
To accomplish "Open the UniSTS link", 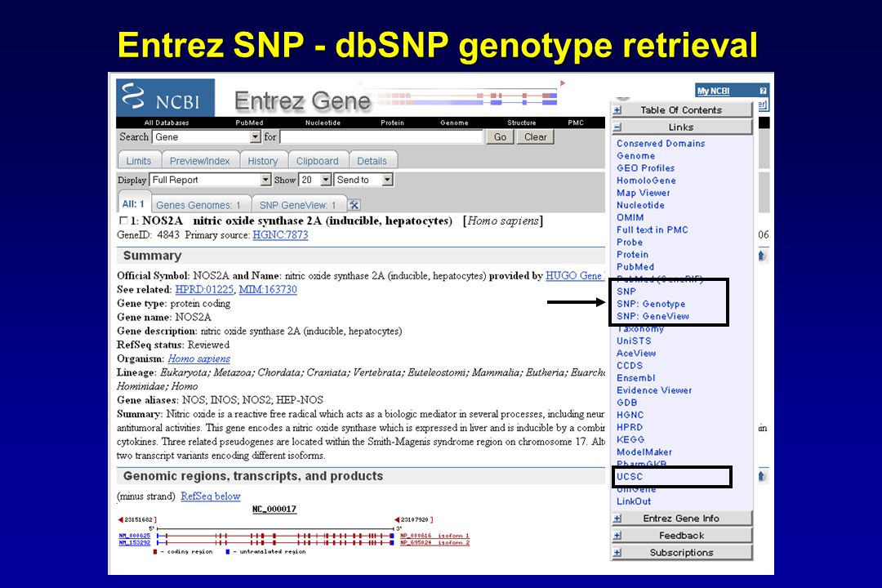I will click(x=634, y=341).
